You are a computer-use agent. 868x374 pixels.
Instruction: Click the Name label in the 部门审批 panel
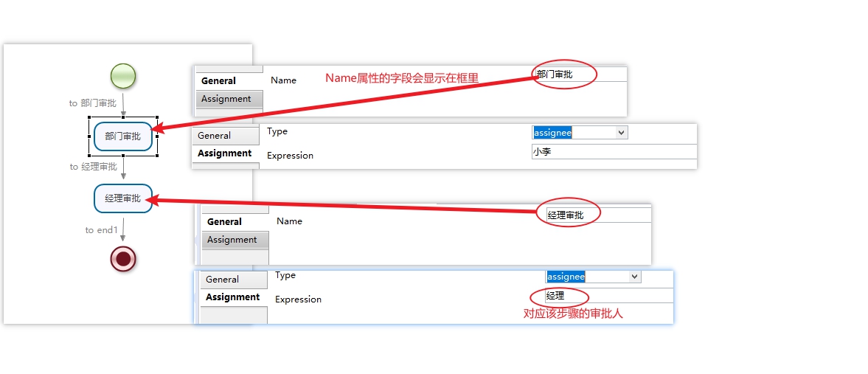click(283, 80)
